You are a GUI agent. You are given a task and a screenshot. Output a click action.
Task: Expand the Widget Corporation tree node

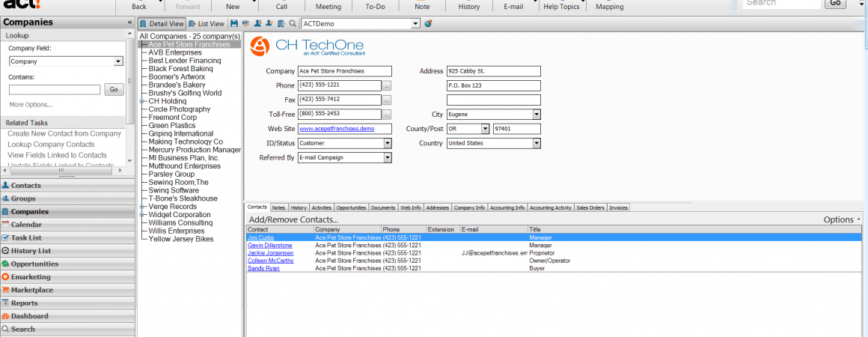point(141,214)
